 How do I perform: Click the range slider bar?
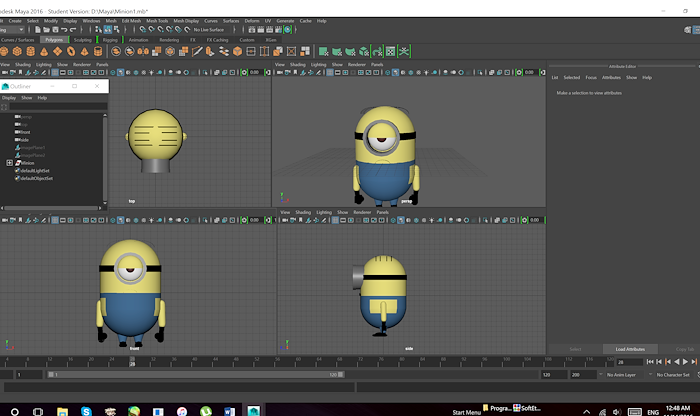(196, 374)
